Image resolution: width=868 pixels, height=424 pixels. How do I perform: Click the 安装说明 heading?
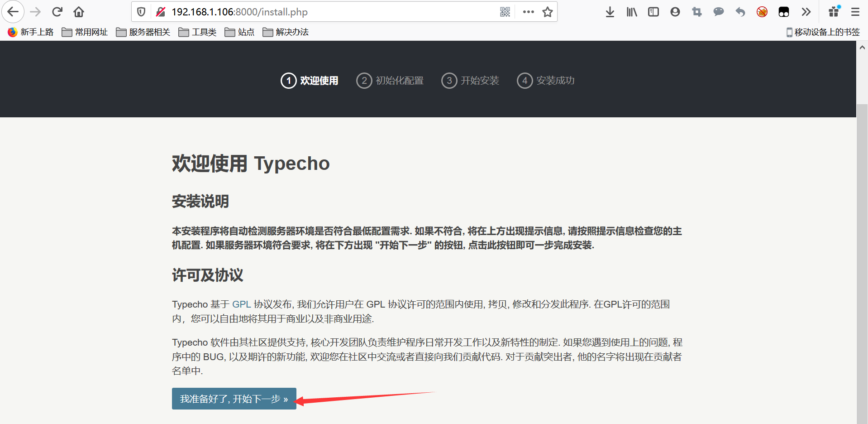coord(200,201)
